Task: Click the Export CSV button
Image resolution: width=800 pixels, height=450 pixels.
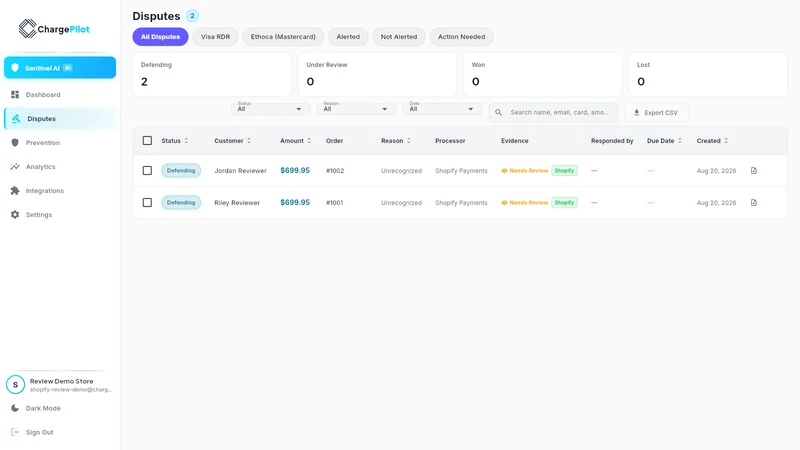Action: (x=657, y=112)
